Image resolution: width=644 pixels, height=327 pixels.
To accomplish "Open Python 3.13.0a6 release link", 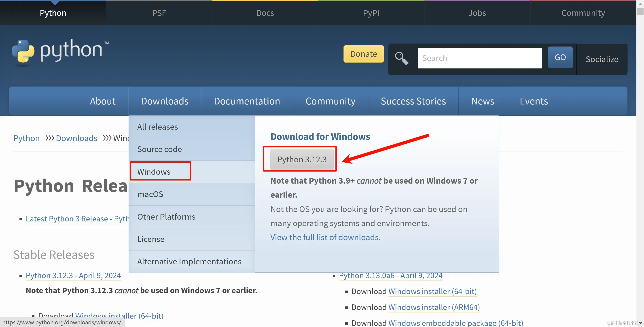I will pyautogui.click(x=390, y=276).
